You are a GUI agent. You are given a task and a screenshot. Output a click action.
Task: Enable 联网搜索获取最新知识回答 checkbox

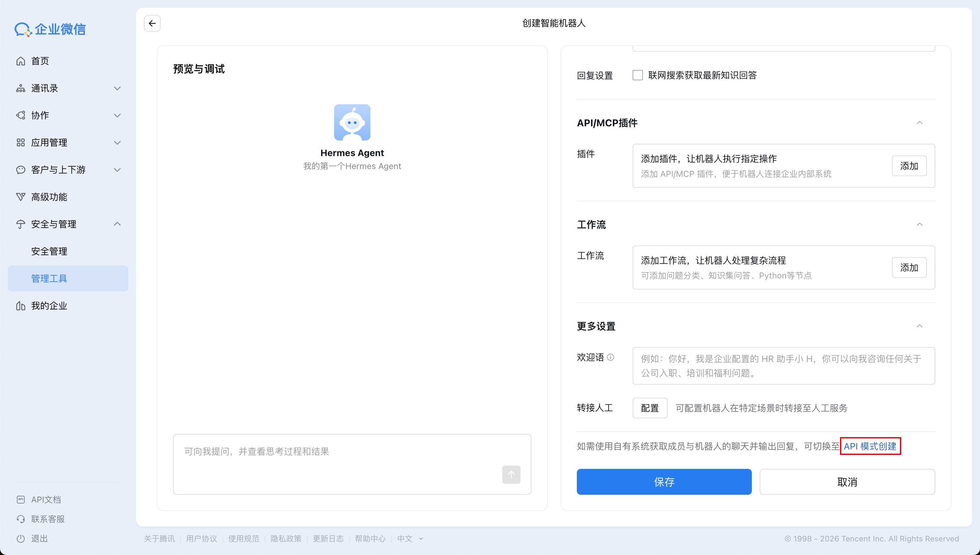[x=637, y=75]
